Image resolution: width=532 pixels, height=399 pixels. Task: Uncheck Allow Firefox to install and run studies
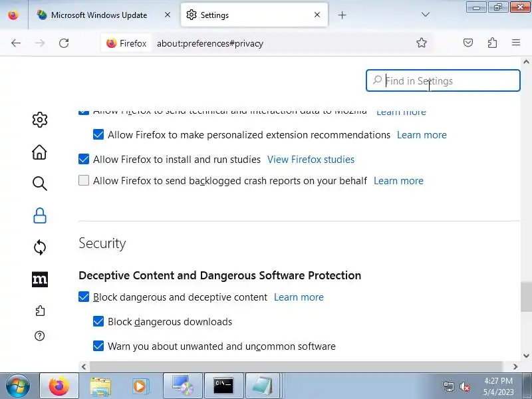coord(84,159)
